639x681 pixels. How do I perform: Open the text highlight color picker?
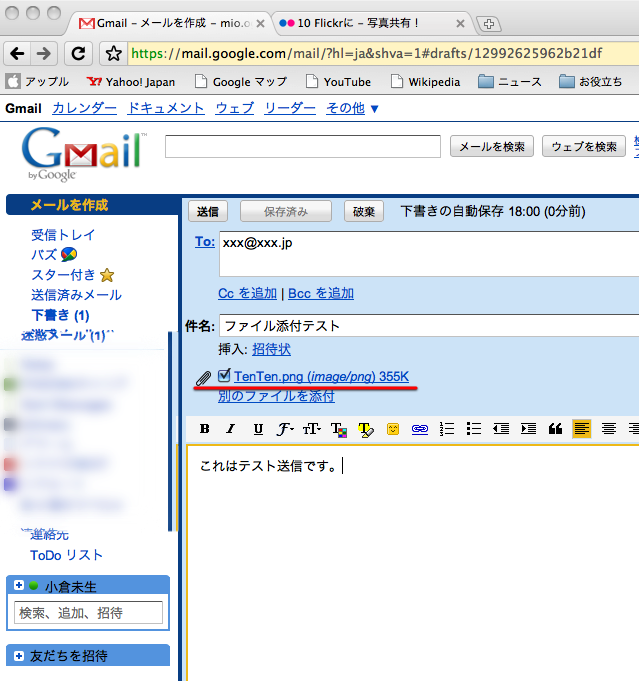(x=366, y=430)
